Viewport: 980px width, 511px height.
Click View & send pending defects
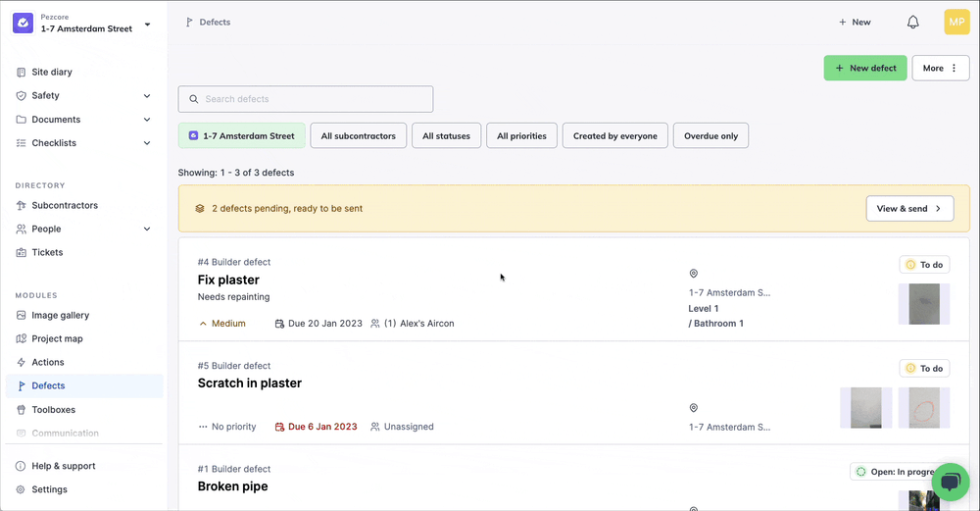point(909,208)
